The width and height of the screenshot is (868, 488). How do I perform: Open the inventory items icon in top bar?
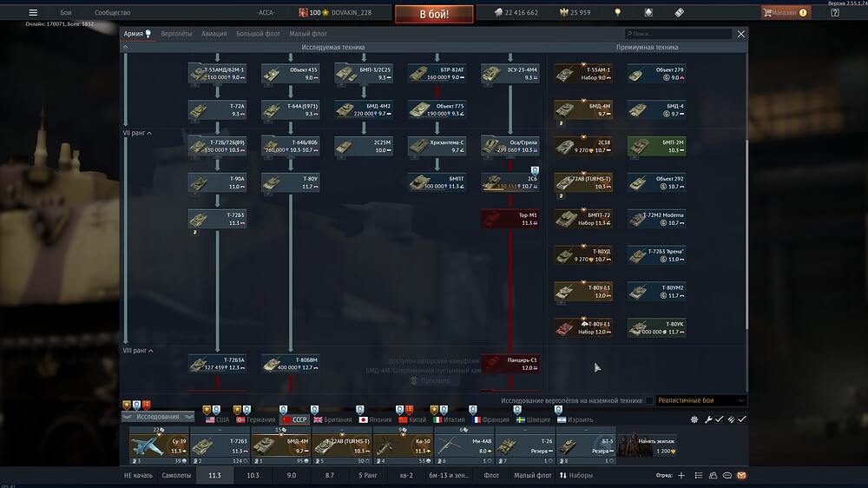648,12
